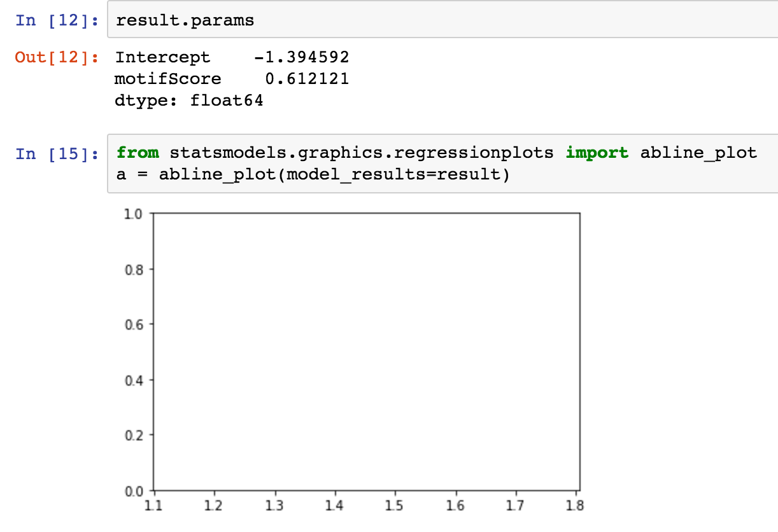The width and height of the screenshot is (778, 532).
Task: Click the 1.1 x-axis tick label
Action: (153, 507)
